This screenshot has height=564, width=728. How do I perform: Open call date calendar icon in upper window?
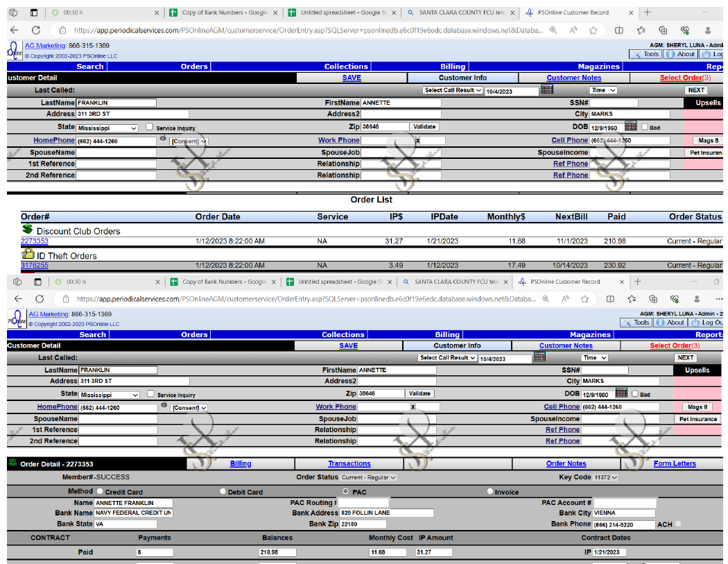click(x=547, y=89)
